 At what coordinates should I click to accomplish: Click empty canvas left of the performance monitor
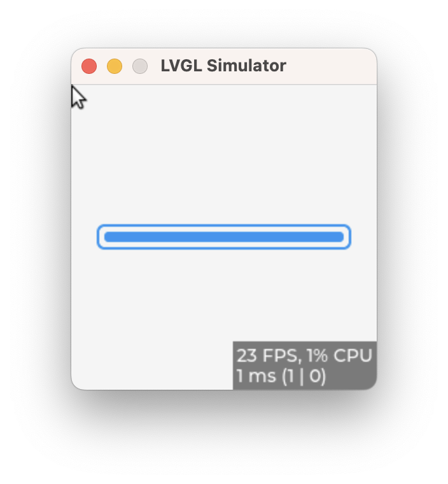151,366
